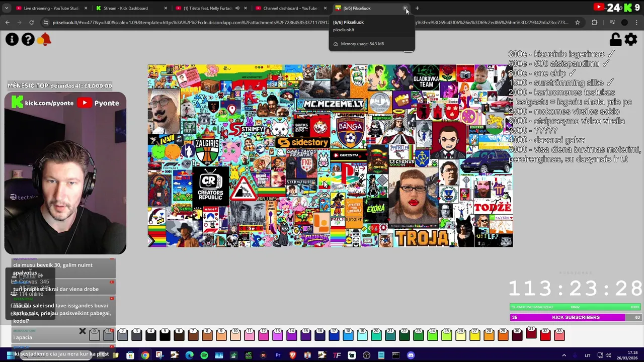Screen dimensions: 644x362
Task: Select color swatch number 23 green
Action: pyautogui.click(x=419, y=334)
